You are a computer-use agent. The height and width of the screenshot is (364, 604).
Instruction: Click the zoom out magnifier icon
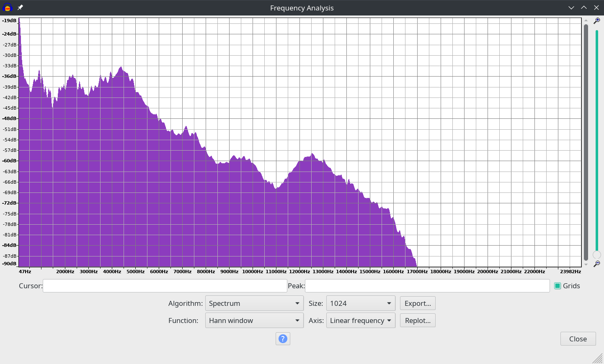tap(597, 264)
